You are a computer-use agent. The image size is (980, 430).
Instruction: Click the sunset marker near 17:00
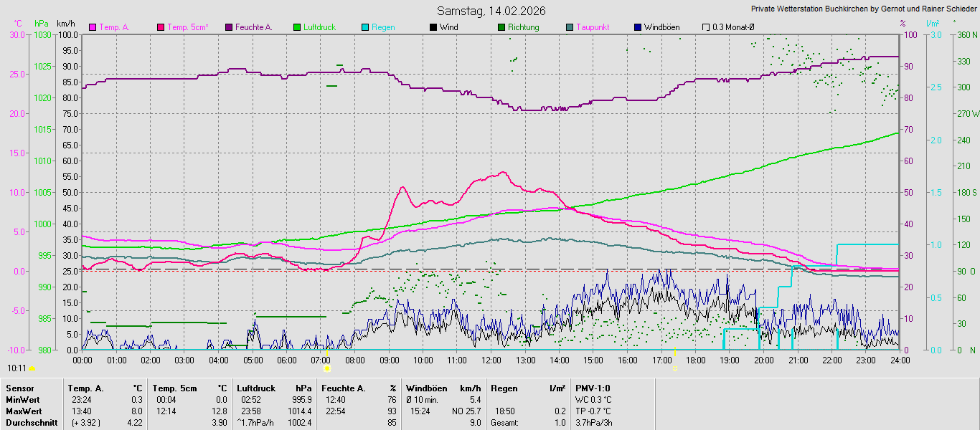(674, 368)
